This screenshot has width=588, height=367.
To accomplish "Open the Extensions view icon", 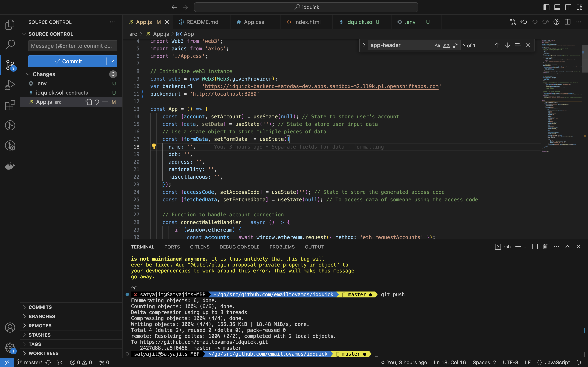I will [x=10, y=105].
